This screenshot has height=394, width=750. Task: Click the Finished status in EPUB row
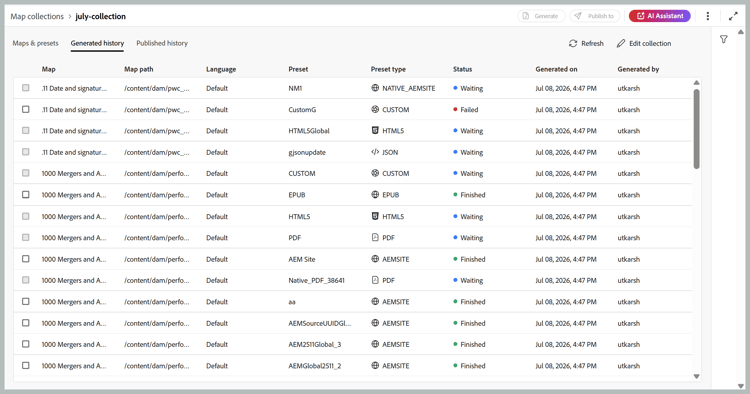coord(469,195)
